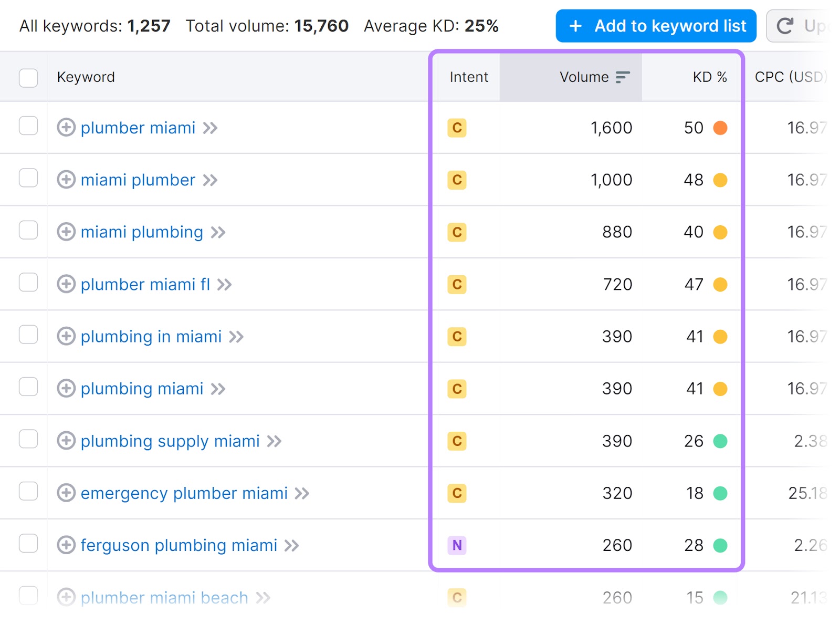840x624 pixels.
Task: Select the checkbox for emergency plumber miami
Action: 28,492
